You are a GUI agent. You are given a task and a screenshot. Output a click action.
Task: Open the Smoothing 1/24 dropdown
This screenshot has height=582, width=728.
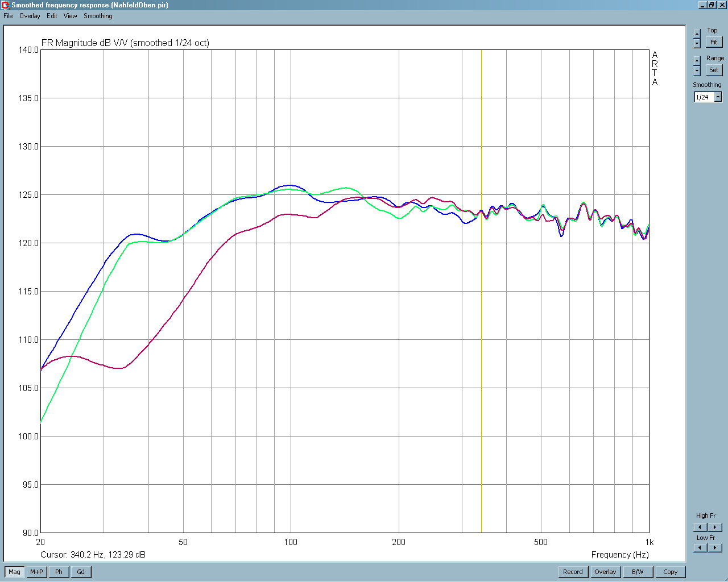pos(718,97)
